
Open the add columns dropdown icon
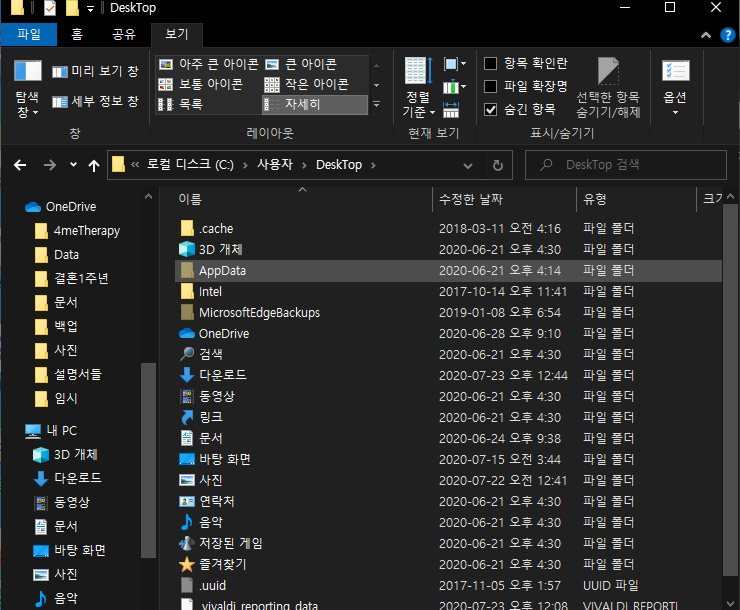pos(454,87)
